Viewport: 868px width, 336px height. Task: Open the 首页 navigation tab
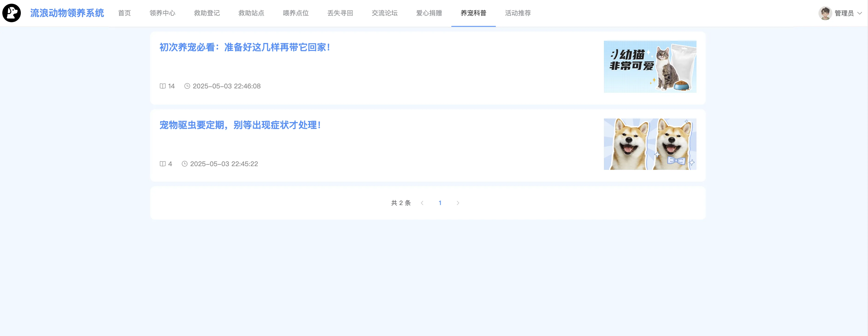pyautogui.click(x=124, y=13)
